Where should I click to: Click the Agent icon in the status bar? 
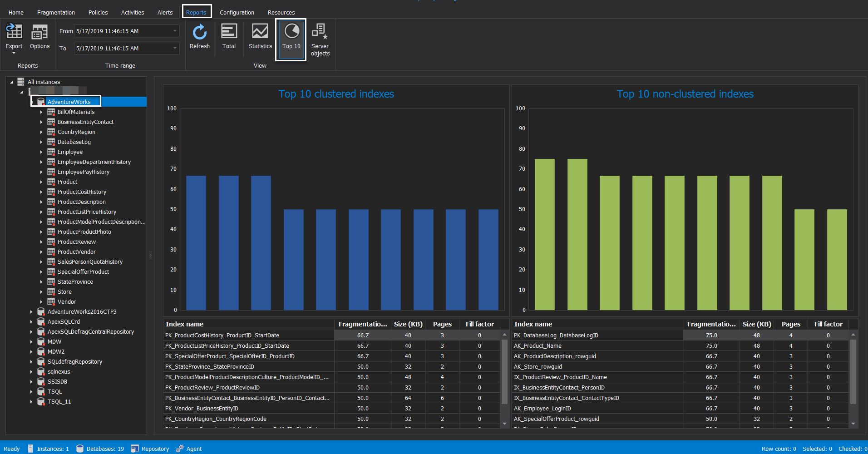(x=179, y=449)
